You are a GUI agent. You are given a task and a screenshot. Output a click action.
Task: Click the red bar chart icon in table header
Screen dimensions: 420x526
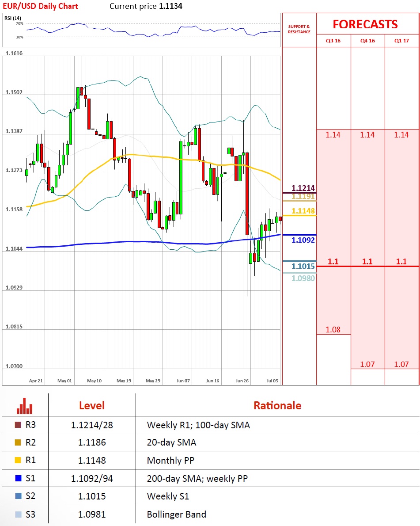tap(24, 406)
